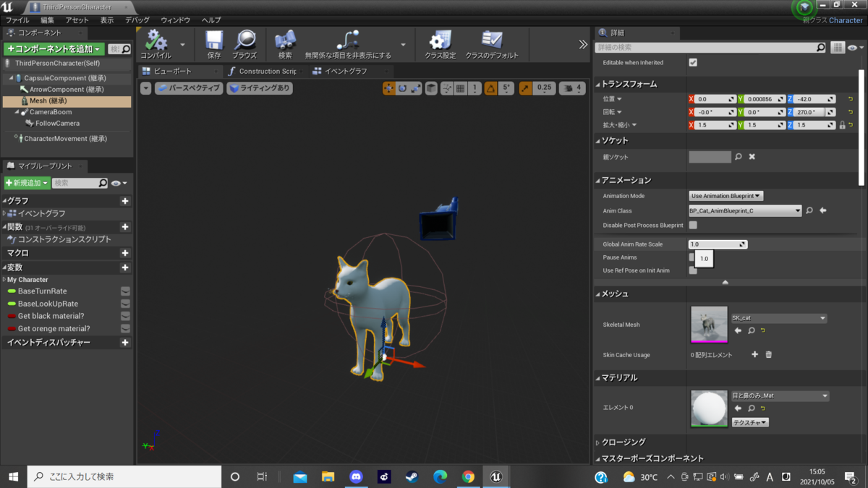The height and width of the screenshot is (488, 868).
Task: Collapse the トランスフォーム section
Action: point(598,85)
